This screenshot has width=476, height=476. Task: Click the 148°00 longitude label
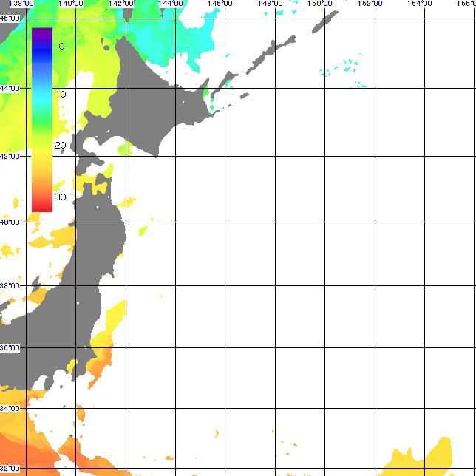click(271, 4)
